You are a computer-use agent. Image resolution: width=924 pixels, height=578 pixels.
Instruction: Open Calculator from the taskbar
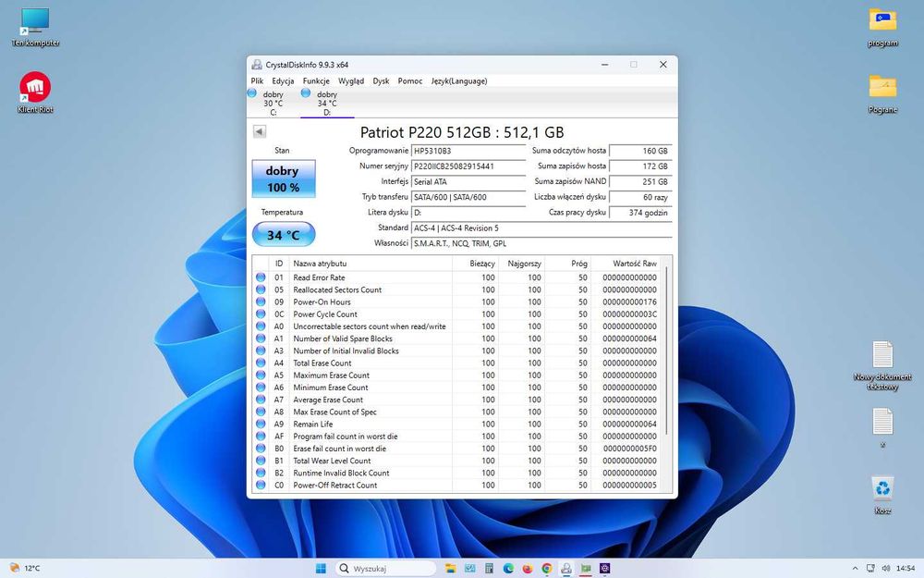489,568
